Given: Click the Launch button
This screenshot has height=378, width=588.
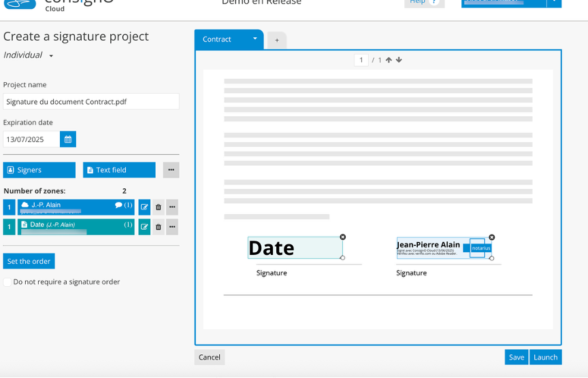Looking at the screenshot, I should coord(545,357).
